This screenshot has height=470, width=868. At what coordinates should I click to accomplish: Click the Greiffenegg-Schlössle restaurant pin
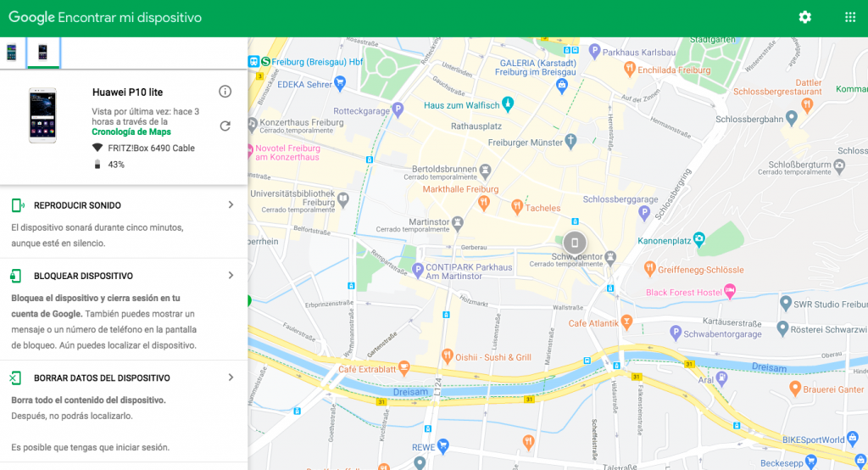(650, 268)
